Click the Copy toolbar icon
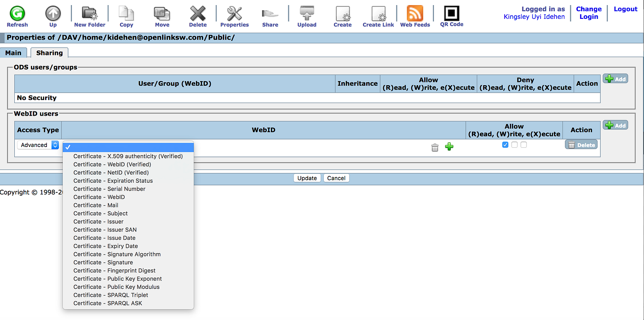The width and height of the screenshot is (644, 320). click(x=126, y=12)
